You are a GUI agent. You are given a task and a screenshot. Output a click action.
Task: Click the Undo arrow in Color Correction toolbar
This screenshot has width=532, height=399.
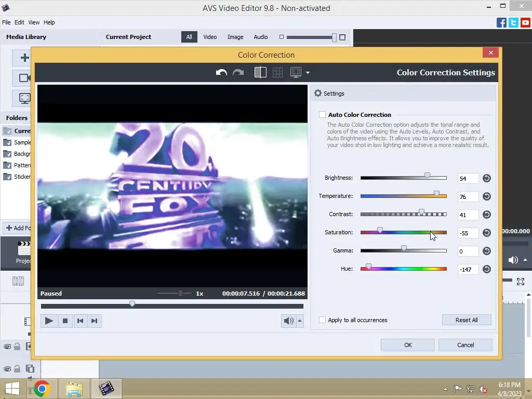(x=221, y=72)
